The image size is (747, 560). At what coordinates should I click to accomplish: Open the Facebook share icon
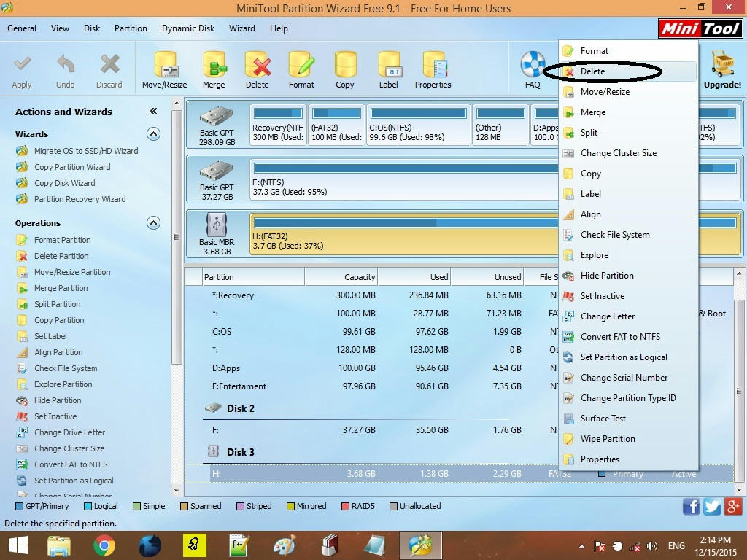pos(692,507)
